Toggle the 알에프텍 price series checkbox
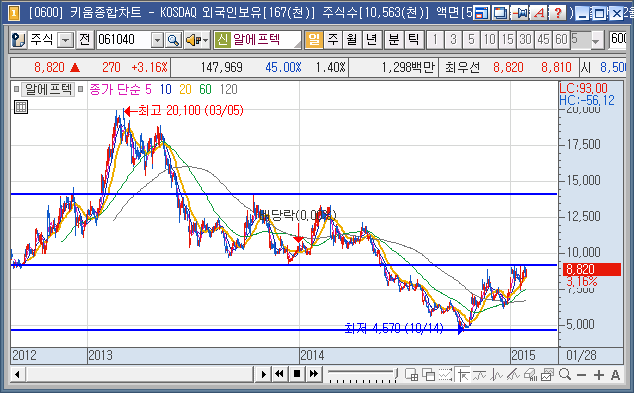 16,89
